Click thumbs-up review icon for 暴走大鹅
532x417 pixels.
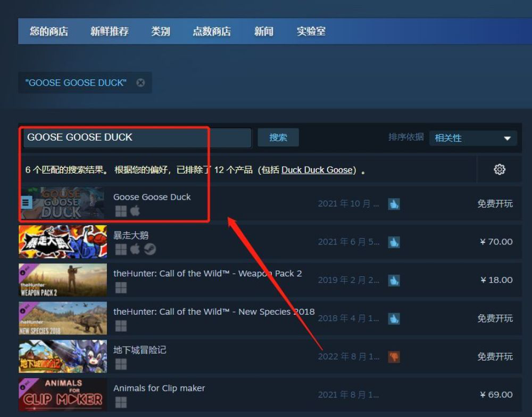pos(394,242)
